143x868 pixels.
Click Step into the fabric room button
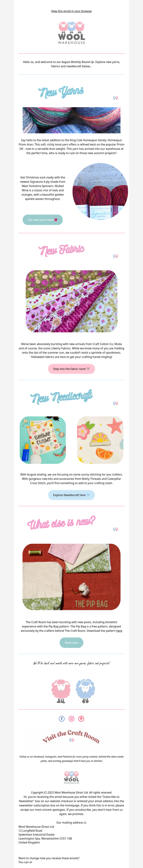coord(71,369)
